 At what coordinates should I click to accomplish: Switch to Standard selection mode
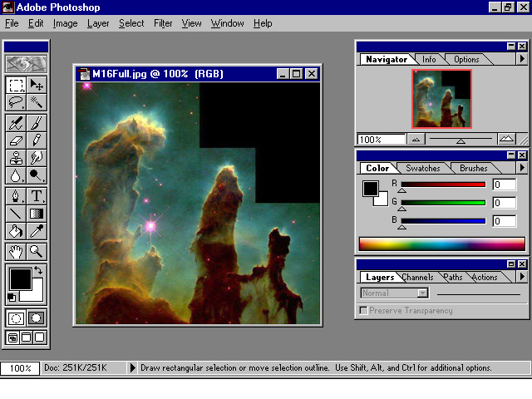16,318
